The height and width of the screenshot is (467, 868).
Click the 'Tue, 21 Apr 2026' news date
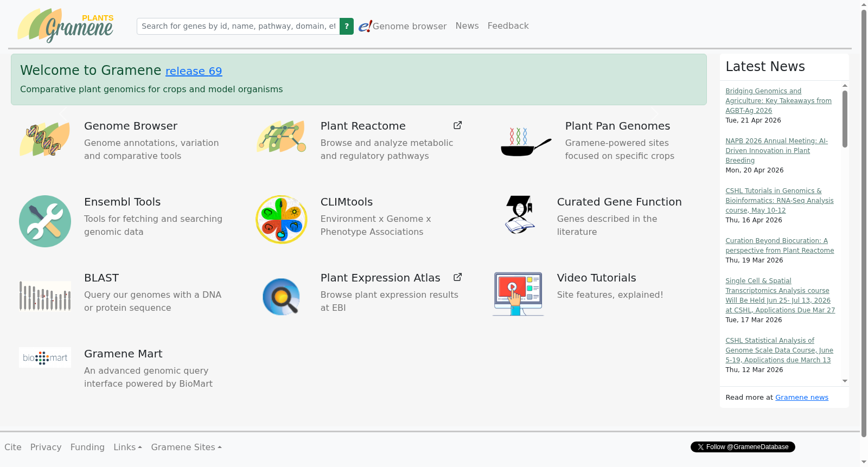[753, 120]
